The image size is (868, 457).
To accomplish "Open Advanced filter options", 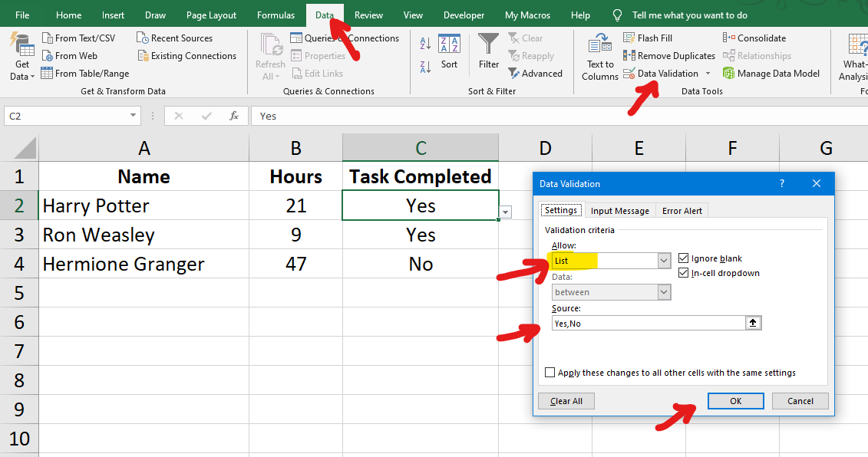I will click(x=535, y=74).
